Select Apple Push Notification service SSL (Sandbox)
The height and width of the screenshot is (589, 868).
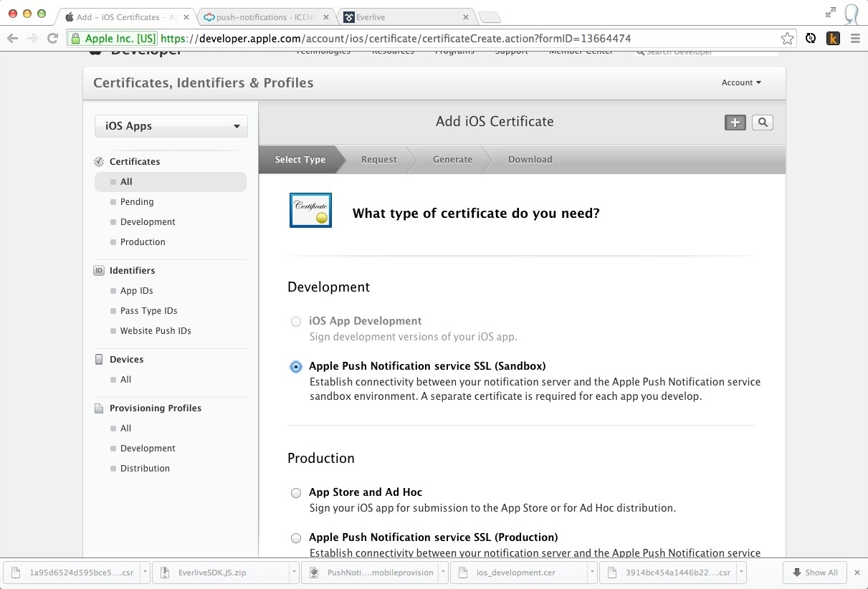296,367
